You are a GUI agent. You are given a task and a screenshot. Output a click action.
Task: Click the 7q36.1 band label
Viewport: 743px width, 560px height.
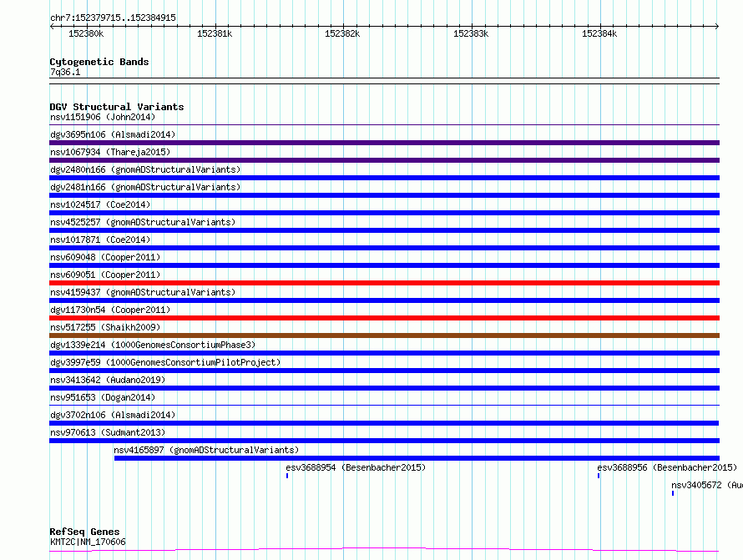click(x=65, y=72)
